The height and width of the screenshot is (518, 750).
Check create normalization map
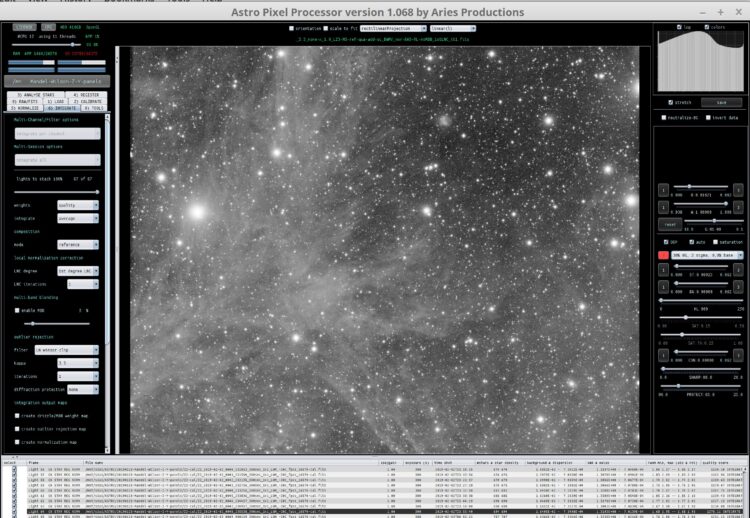point(17,442)
